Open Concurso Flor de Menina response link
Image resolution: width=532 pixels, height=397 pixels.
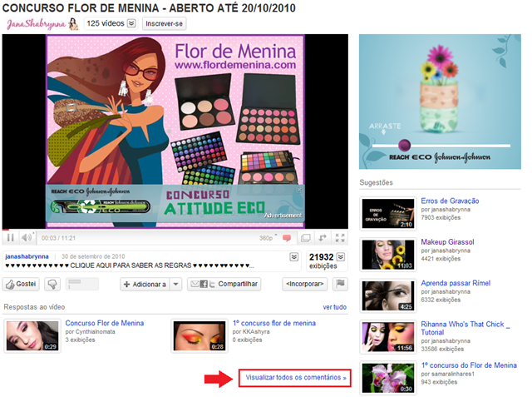pos(105,323)
